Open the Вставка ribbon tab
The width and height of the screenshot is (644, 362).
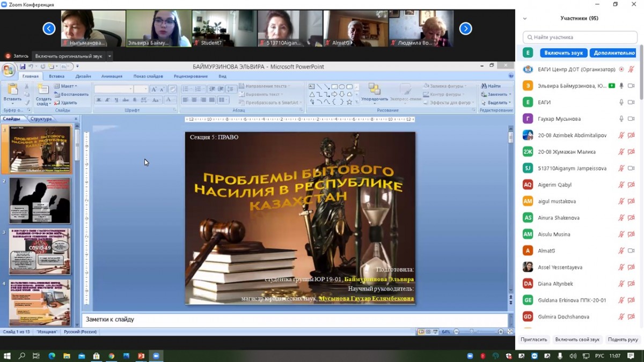click(x=57, y=76)
